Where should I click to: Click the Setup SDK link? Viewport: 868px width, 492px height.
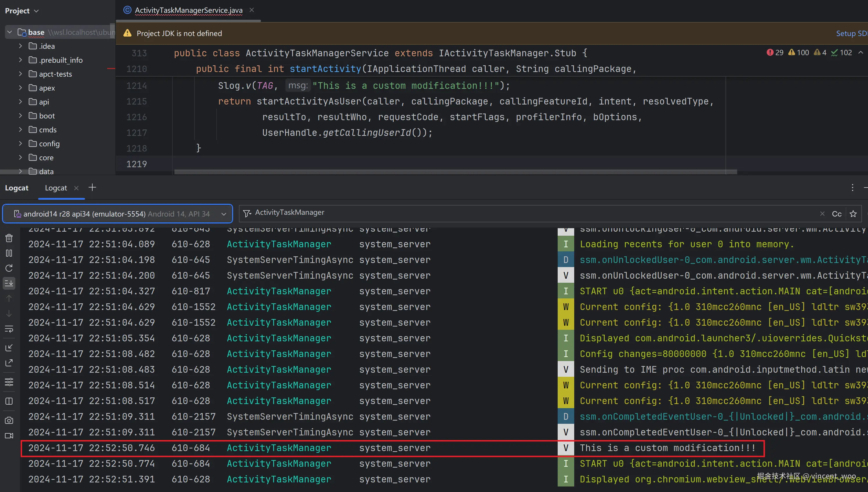pyautogui.click(x=851, y=33)
